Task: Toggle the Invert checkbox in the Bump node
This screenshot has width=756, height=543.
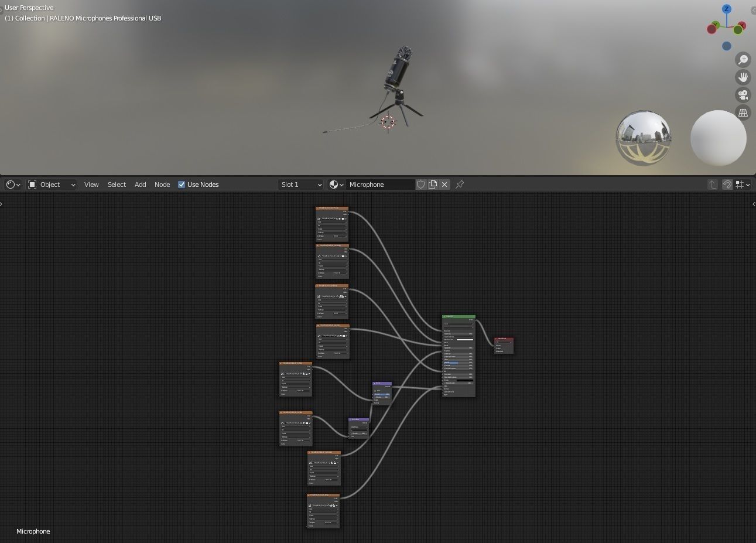Action: tap(375, 391)
